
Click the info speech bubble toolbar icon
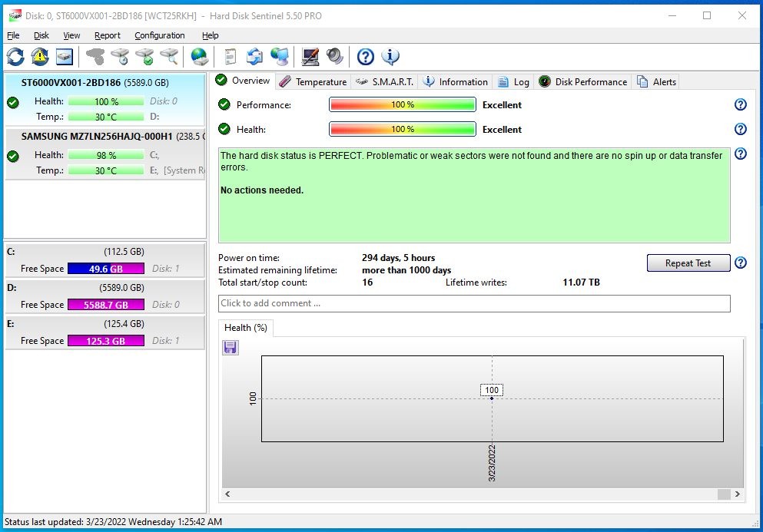tap(390, 57)
